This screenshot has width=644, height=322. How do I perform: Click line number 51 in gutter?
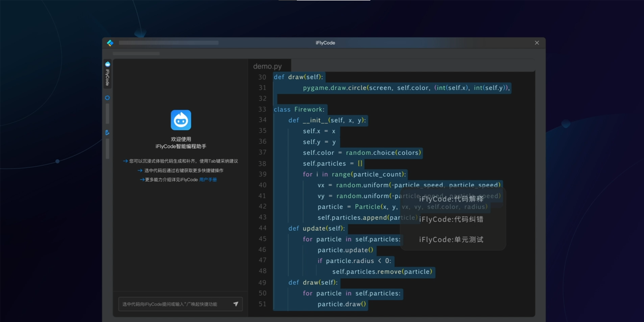[262, 304]
